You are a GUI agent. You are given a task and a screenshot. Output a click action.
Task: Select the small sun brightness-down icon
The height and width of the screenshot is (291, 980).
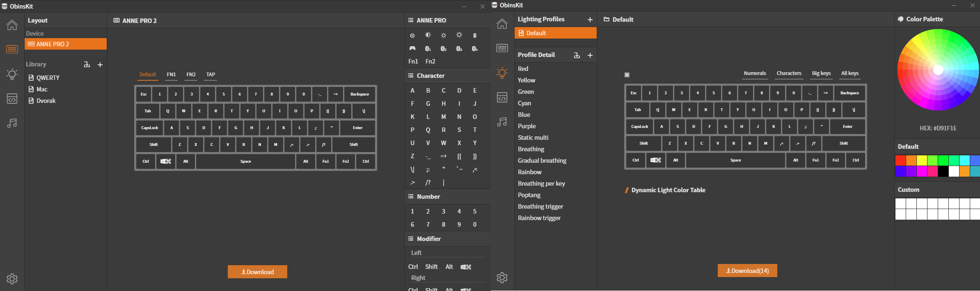[x=444, y=36]
